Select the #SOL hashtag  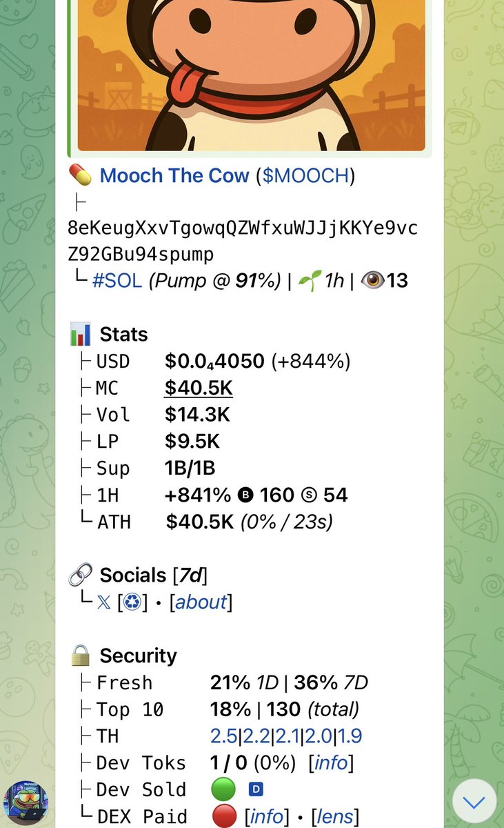[117, 281]
